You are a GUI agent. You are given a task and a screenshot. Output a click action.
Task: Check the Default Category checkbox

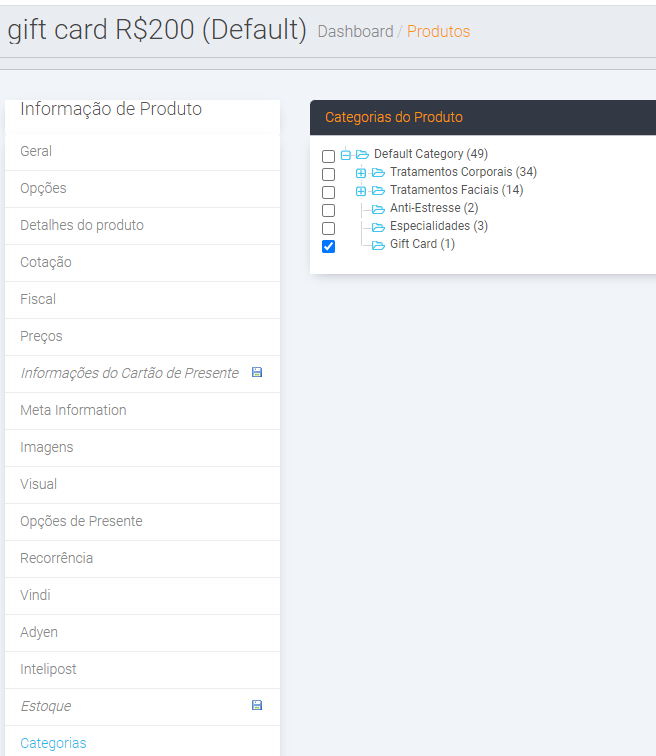(x=328, y=156)
